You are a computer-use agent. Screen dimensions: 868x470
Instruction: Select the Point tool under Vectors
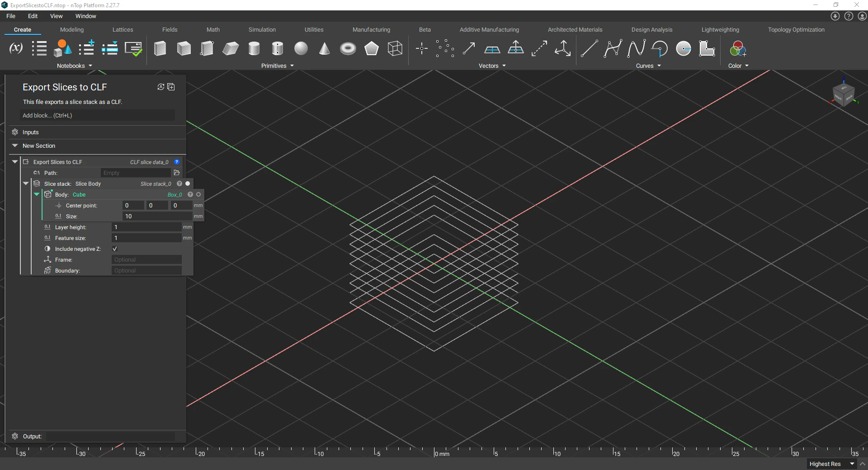[421, 48]
